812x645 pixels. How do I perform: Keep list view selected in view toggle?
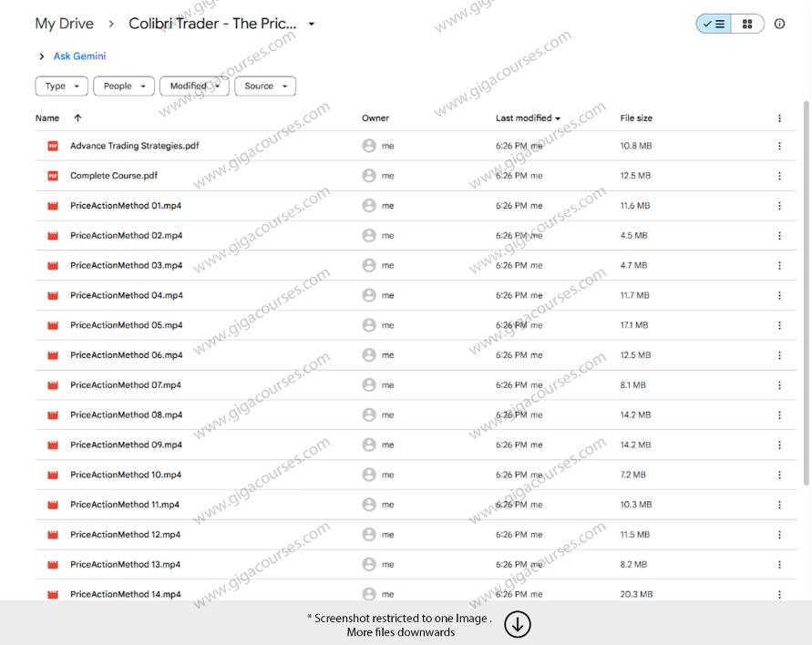coord(714,23)
